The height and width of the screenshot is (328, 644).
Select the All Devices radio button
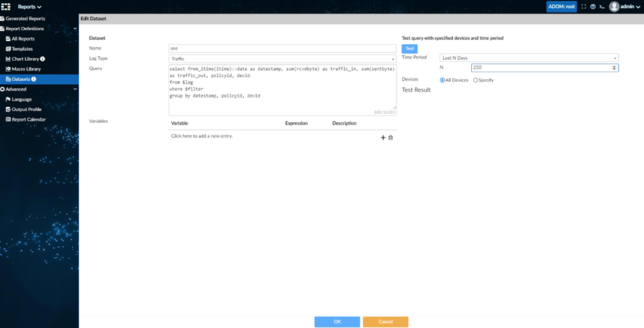tap(442, 80)
